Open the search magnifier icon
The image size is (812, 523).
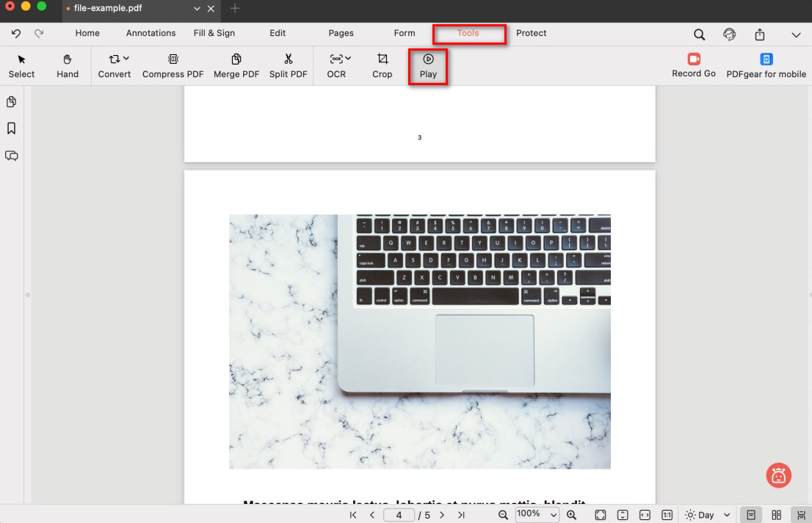(699, 34)
